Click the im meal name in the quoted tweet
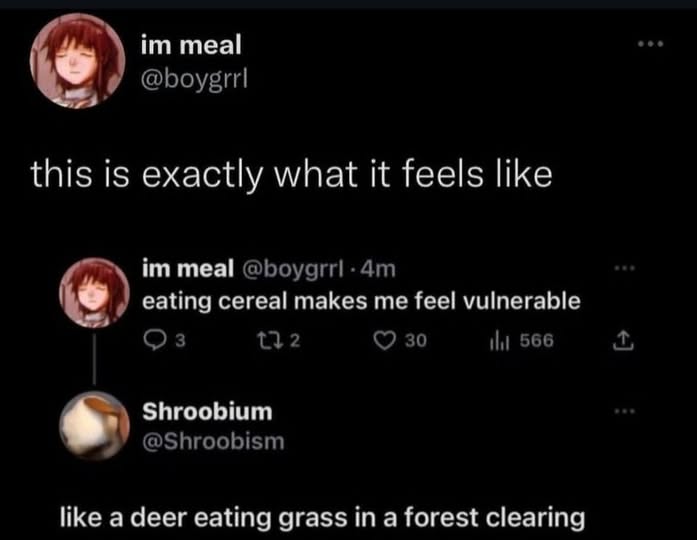697x540 pixels. pyautogui.click(x=186, y=269)
